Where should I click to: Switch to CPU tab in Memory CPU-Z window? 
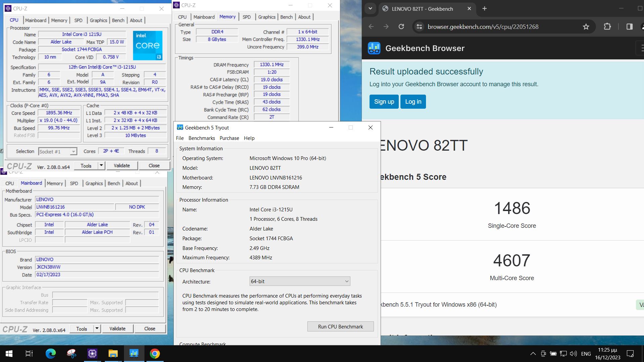182,17
